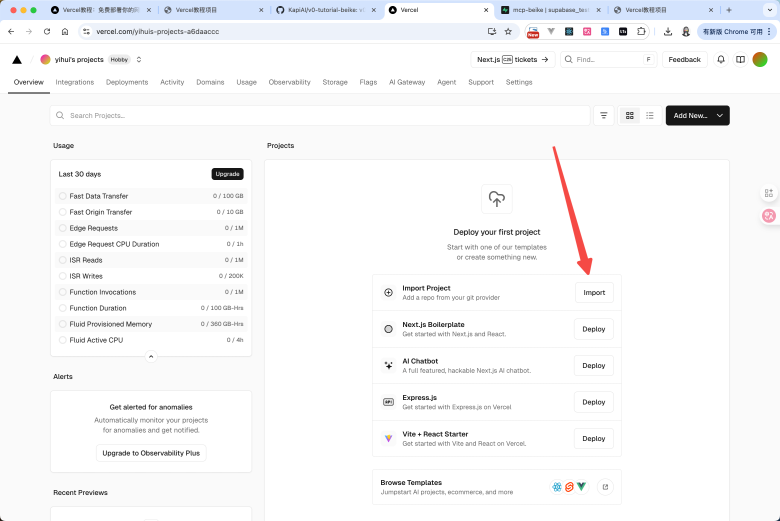The height and width of the screenshot is (521, 780).
Task: Click the browser page reload icon
Action: click(x=45, y=31)
